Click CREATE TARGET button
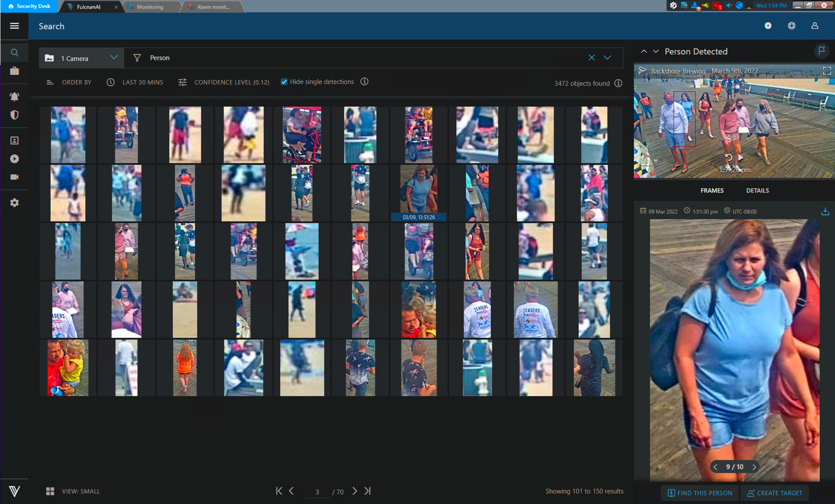The height and width of the screenshot is (504, 835). (x=775, y=493)
